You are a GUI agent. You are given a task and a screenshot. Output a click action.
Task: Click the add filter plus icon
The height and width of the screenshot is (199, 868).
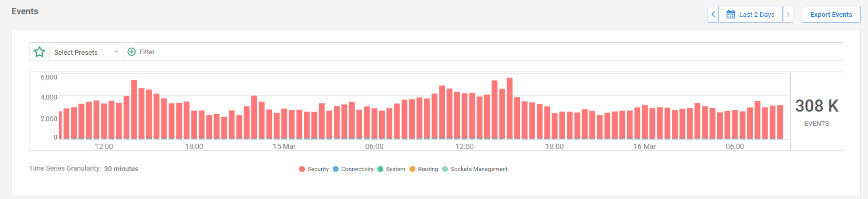(132, 52)
